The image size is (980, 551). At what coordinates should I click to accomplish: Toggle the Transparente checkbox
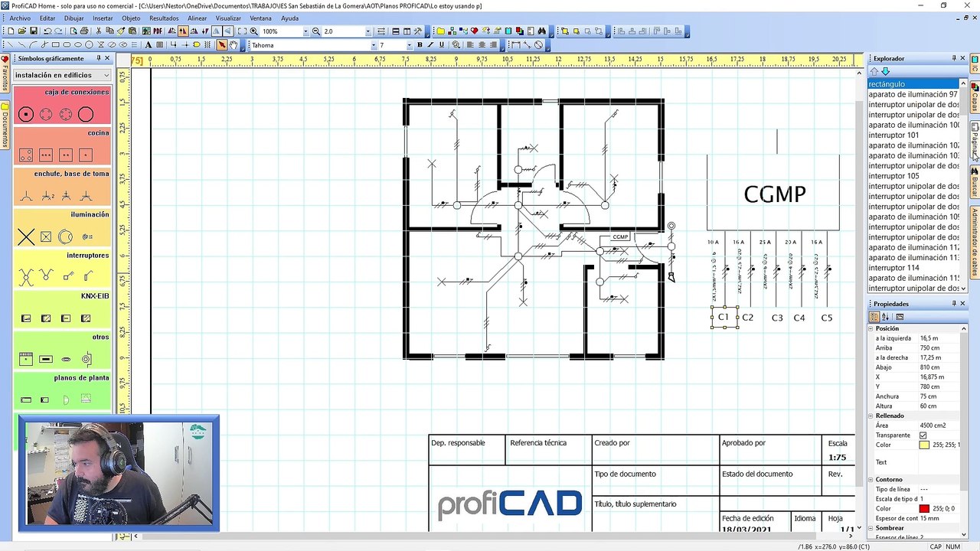coord(923,435)
